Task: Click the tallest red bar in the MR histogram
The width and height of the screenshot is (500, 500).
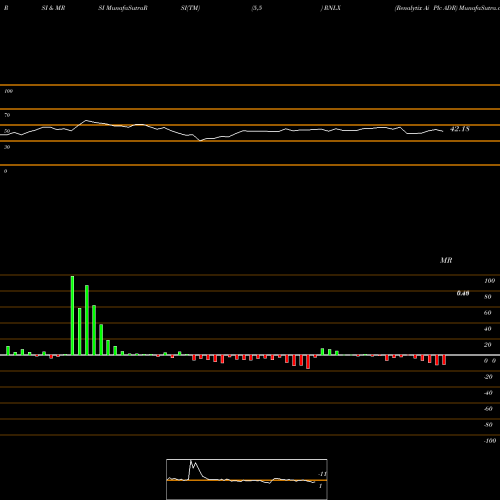Action: click(308, 362)
